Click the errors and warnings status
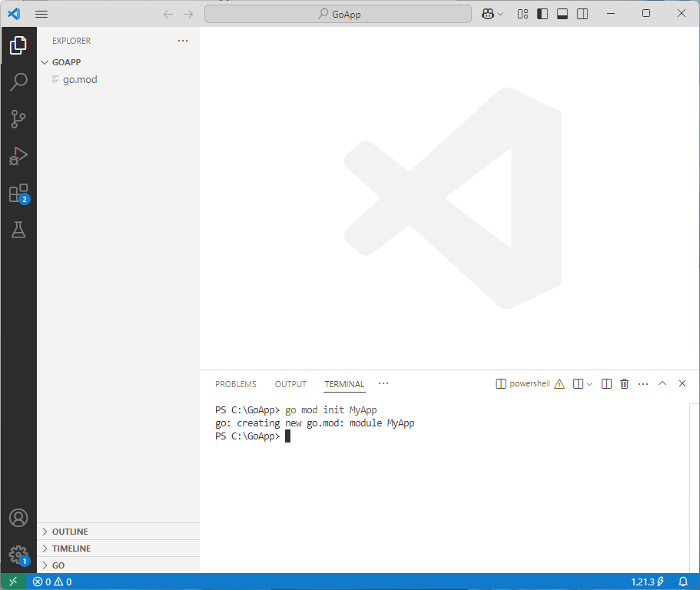The width and height of the screenshot is (700, 590). click(x=52, y=582)
